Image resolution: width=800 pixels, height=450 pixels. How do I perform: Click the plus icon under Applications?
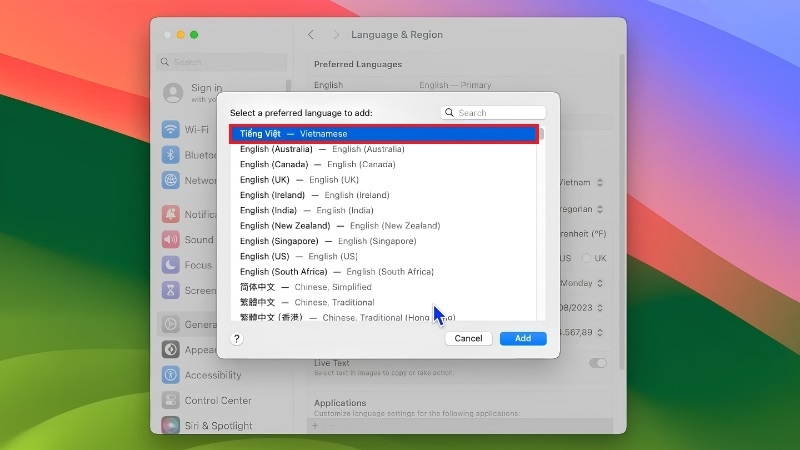315,426
